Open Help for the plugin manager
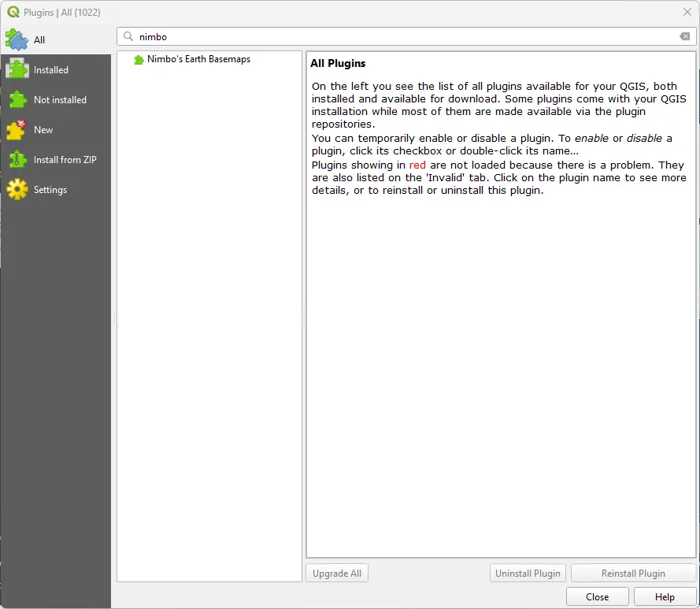This screenshot has width=700, height=609. tap(665, 597)
